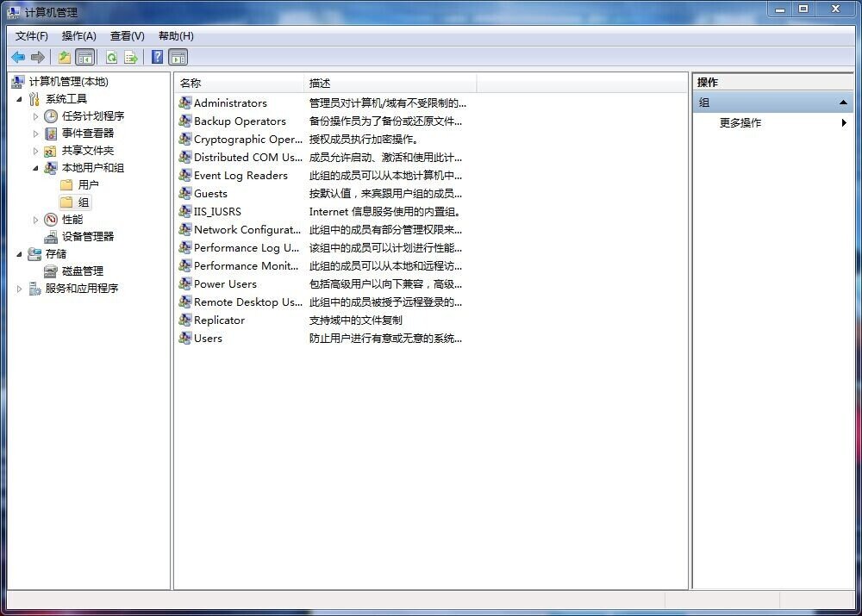Select the 设备管理器 device manager icon
Image resolution: width=862 pixels, height=616 pixels.
52,237
